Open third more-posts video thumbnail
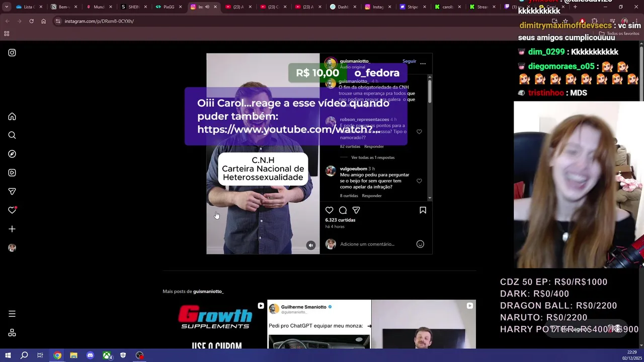Image resolution: width=644 pixels, height=362 pixels. (424, 324)
